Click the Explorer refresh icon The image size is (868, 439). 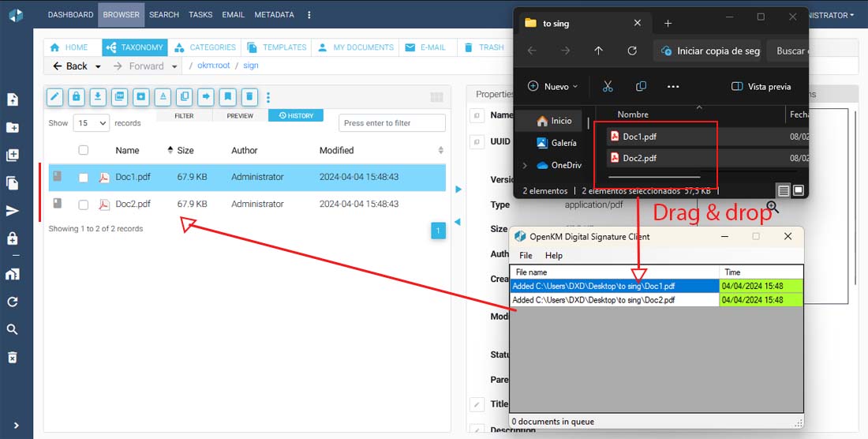[x=632, y=51]
